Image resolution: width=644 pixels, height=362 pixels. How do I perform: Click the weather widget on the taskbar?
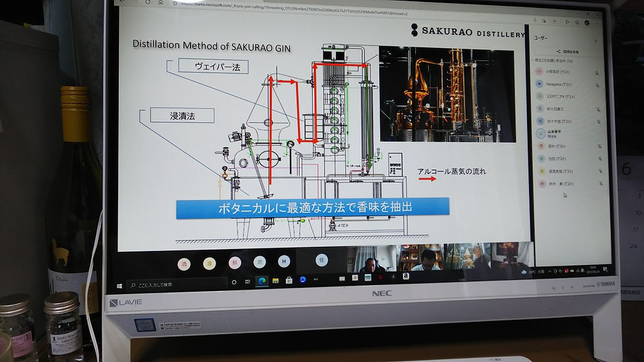tap(533, 272)
